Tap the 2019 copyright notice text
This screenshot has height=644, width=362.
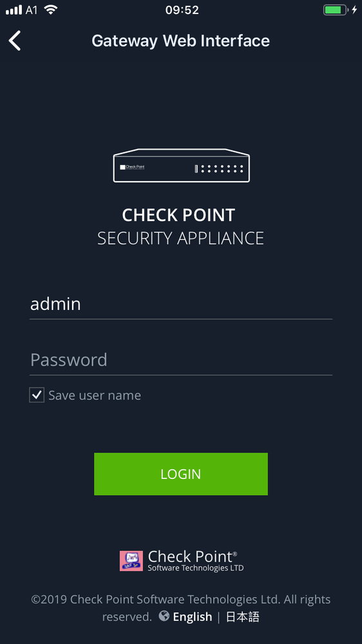181,607
